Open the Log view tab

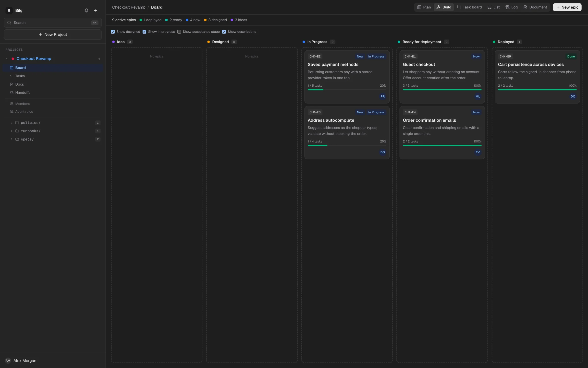(x=512, y=7)
